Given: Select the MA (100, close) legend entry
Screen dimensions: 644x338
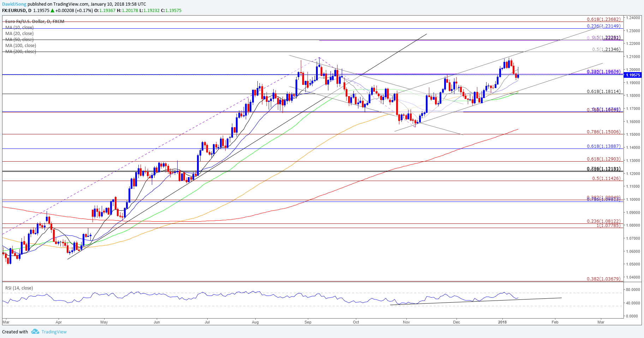Looking at the screenshot, I should pos(20,45).
